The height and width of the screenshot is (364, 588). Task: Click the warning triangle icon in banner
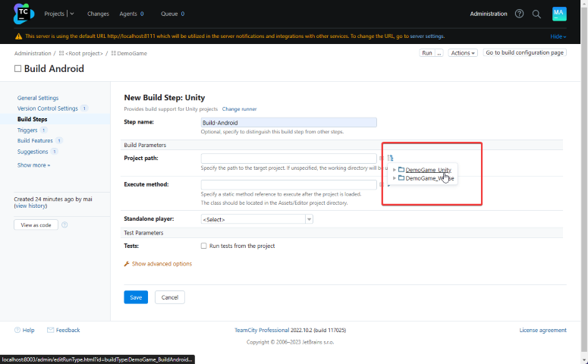(18, 36)
